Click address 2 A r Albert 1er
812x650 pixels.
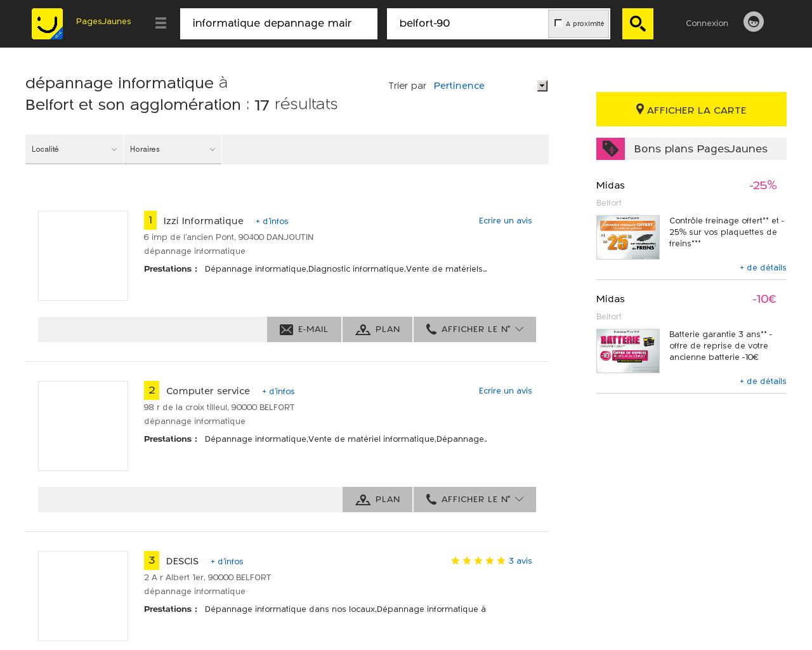coord(207,578)
